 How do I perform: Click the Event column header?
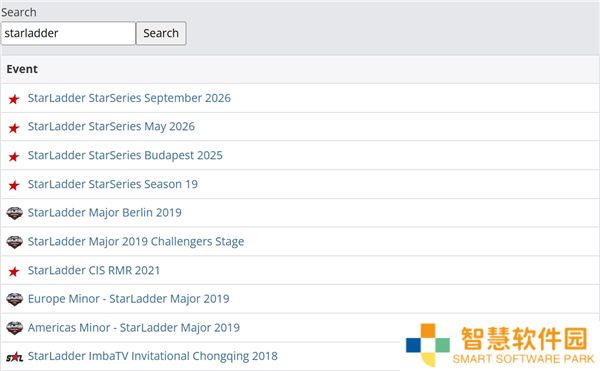coord(22,69)
